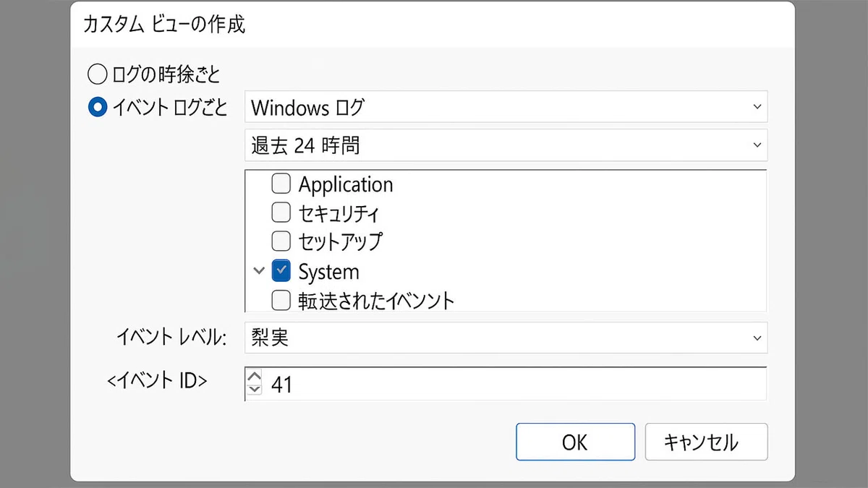Viewport: 868px width, 488px height.
Task: Check the 転送されたイベンント checkbox
Action: [x=281, y=299]
